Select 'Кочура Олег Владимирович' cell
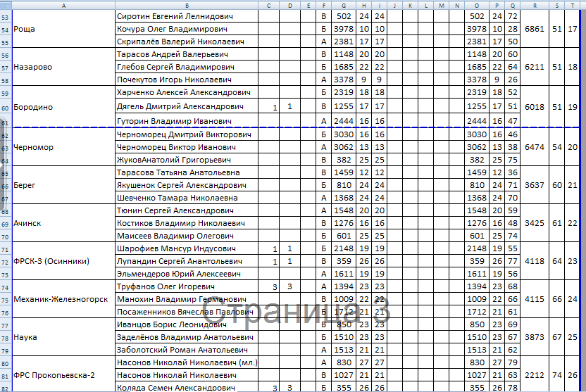Viewport: 586px width, 392px height. point(187,29)
